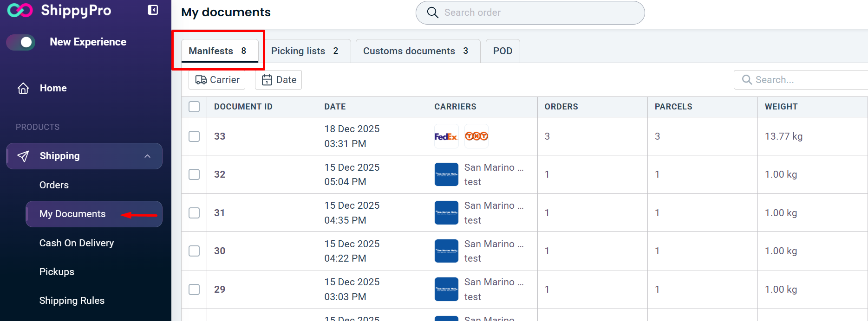Open the Date filter dropdown
Screen dimensions: 868x321
pos(279,80)
